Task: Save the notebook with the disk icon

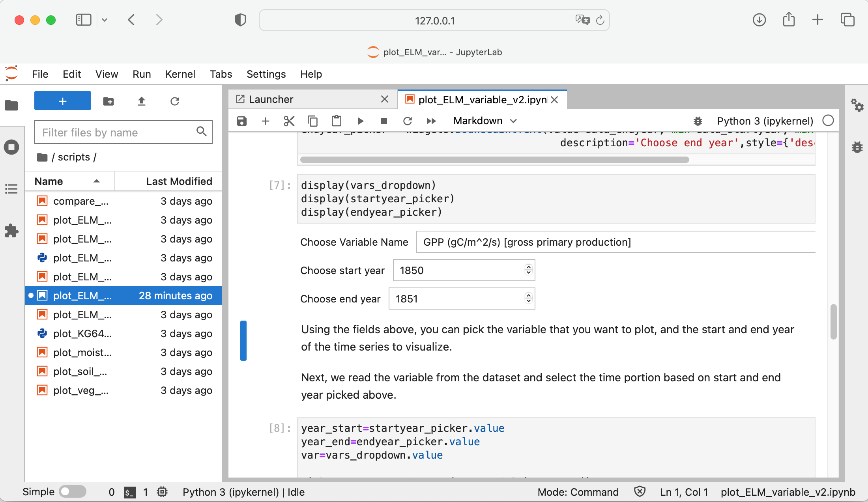Action: pos(242,121)
